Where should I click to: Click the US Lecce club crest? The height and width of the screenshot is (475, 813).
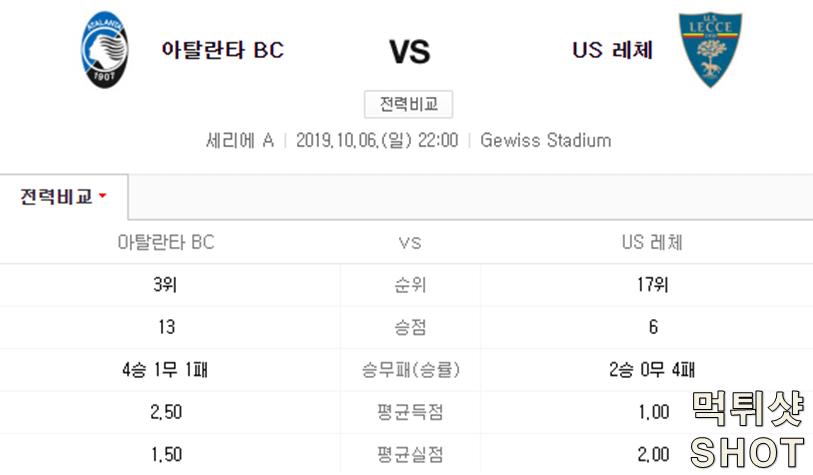click(710, 50)
